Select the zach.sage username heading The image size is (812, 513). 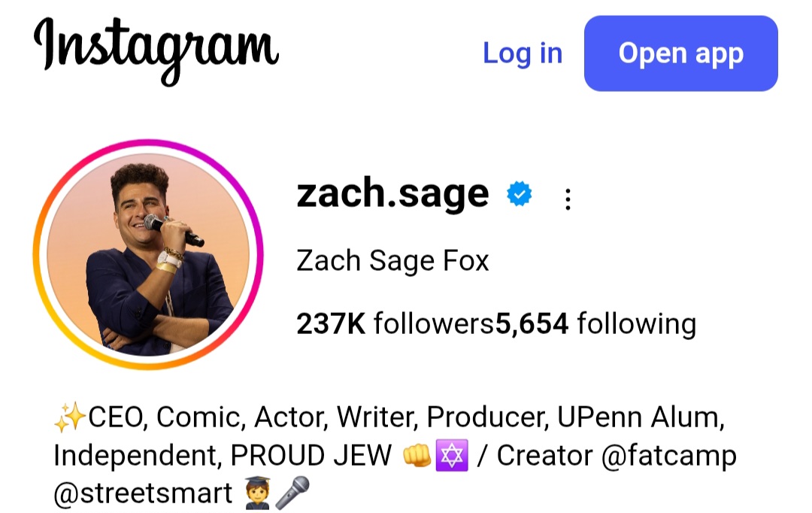[x=392, y=195]
